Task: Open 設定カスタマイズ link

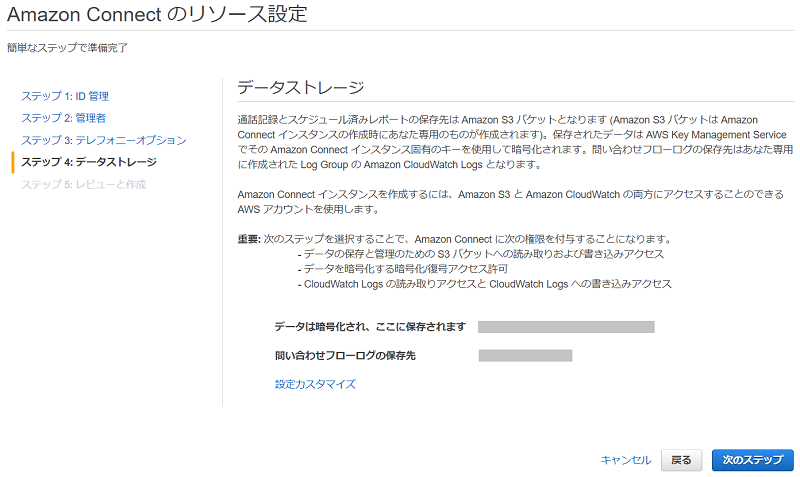Action: click(x=315, y=384)
